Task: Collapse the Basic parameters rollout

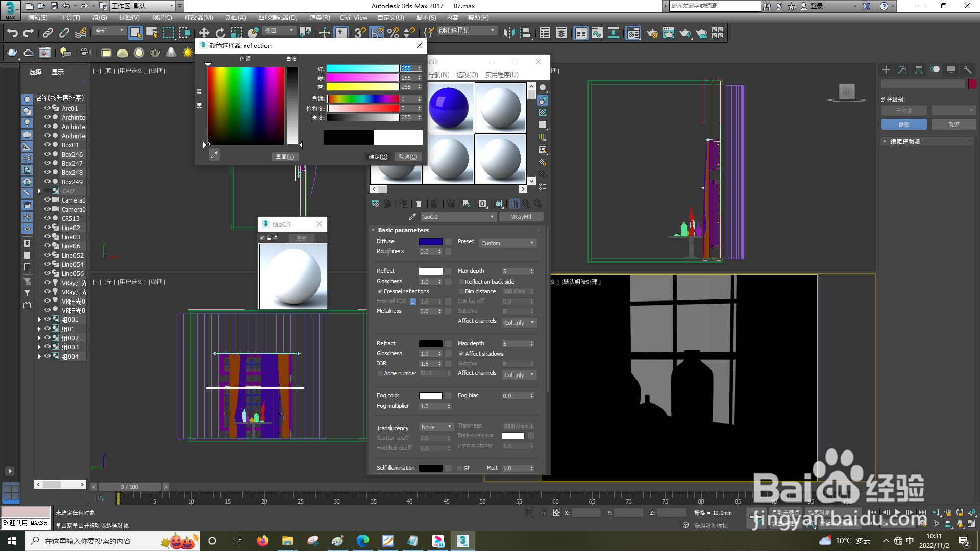Action: (x=373, y=231)
